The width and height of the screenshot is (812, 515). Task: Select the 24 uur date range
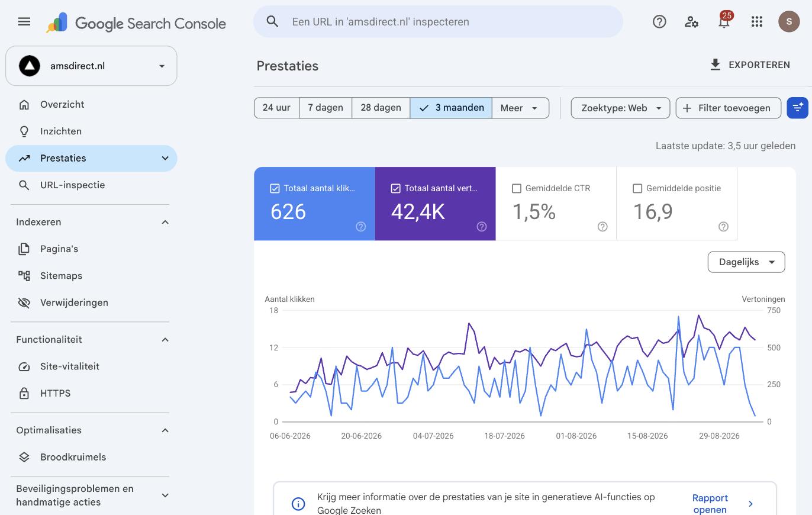[276, 108]
